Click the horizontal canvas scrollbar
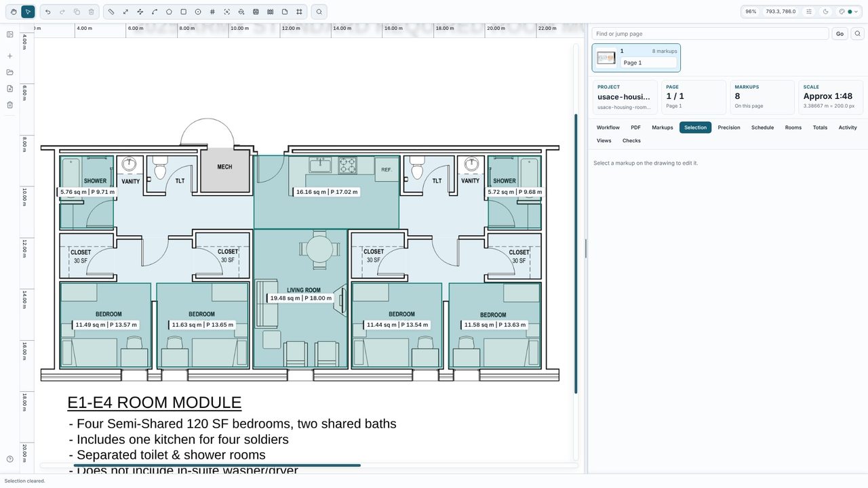The width and height of the screenshot is (868, 488). click(x=217, y=465)
